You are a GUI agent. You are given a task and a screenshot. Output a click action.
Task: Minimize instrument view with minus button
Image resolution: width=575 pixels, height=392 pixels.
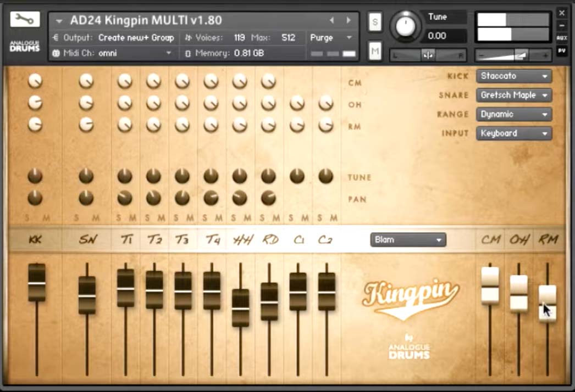point(562,26)
